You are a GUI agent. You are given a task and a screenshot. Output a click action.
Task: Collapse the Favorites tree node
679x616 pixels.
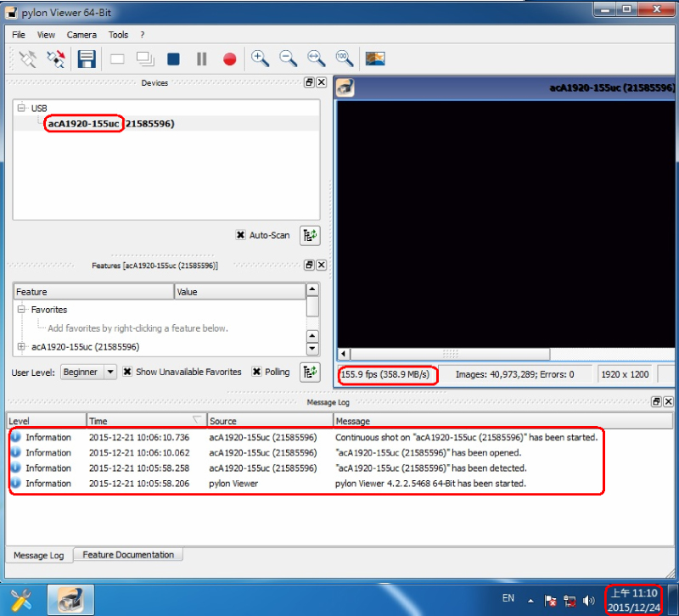[21, 310]
